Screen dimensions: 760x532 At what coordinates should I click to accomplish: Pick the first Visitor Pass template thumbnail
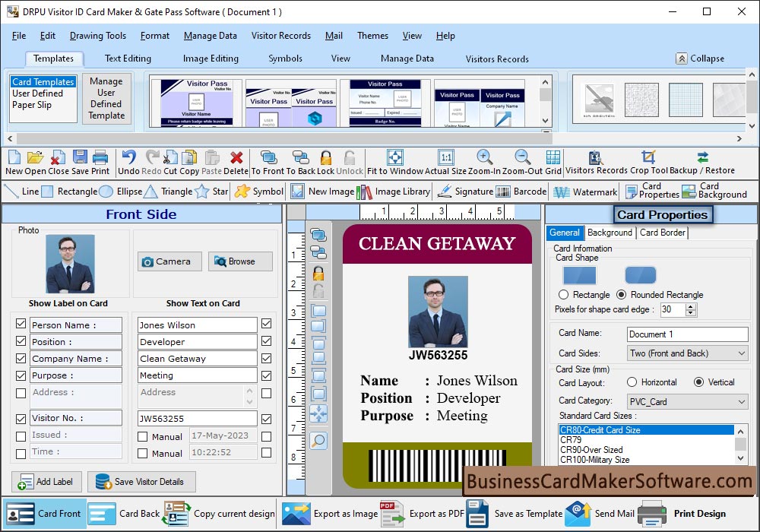[196, 103]
